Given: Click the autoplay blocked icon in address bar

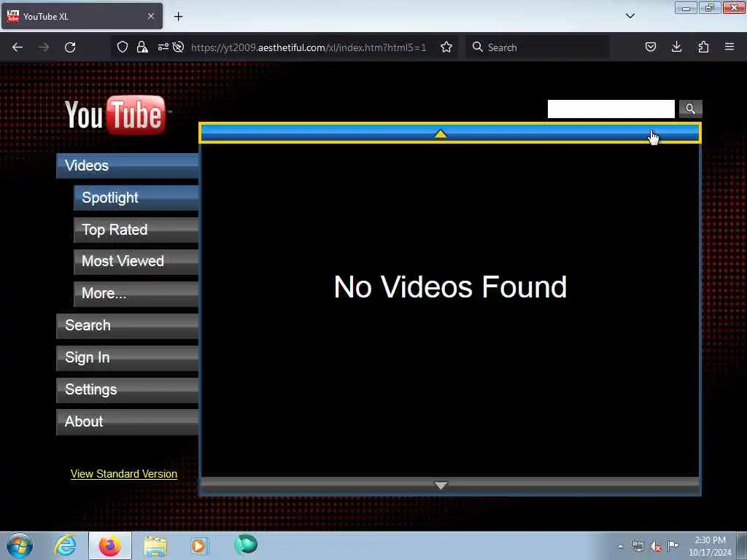Looking at the screenshot, I should coord(178,47).
